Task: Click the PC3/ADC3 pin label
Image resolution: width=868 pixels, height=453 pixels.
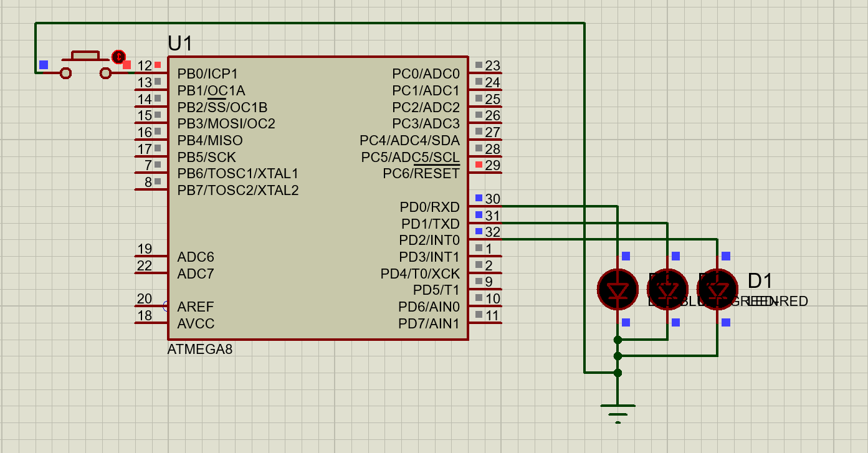Action: pyautogui.click(x=426, y=123)
